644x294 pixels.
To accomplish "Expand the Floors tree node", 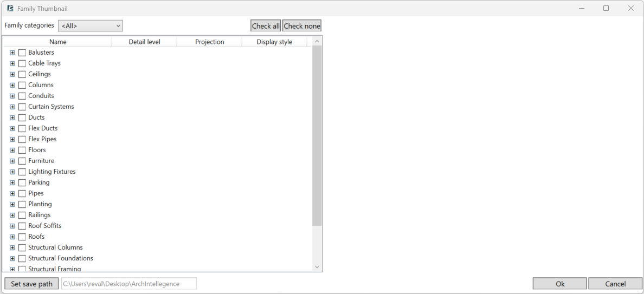I will (x=12, y=150).
